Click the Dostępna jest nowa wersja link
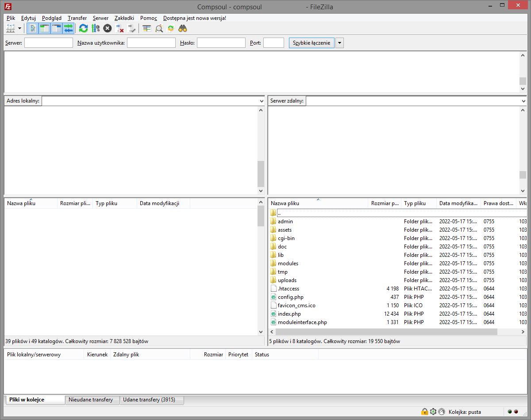Screen dimensions: 531x420 tap(195, 18)
